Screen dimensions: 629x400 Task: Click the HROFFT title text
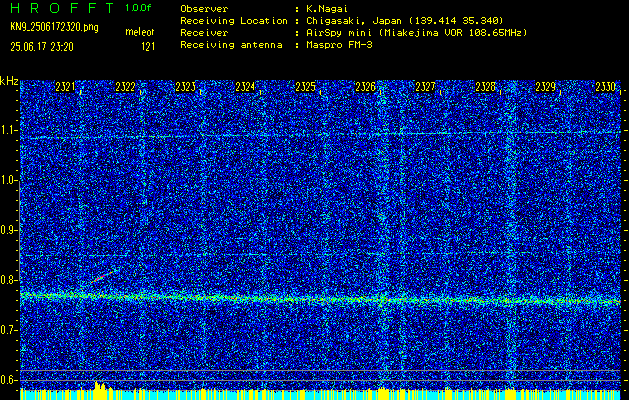[x=62, y=8]
